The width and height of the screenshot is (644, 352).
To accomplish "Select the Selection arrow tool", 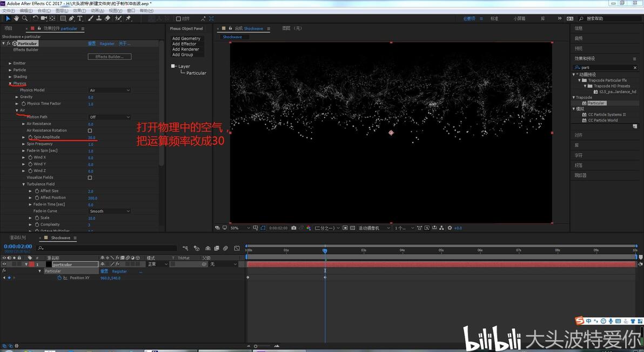I will point(8,18).
